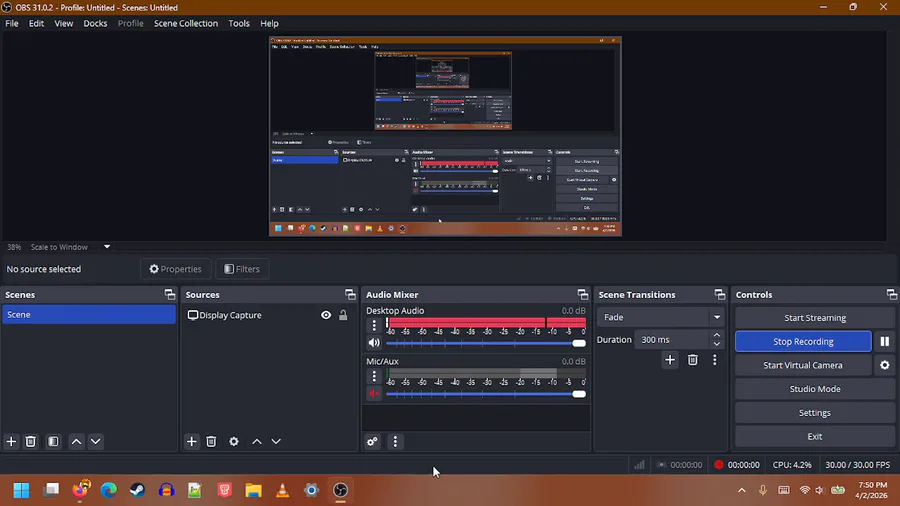The height and width of the screenshot is (506, 900).
Task: Click Start Streaming button
Action: [x=815, y=318]
